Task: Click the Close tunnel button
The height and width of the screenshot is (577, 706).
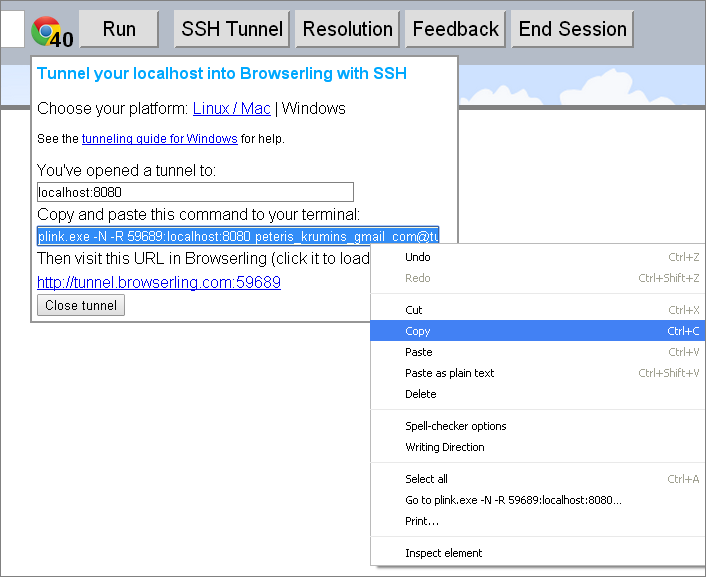Action: tap(81, 305)
